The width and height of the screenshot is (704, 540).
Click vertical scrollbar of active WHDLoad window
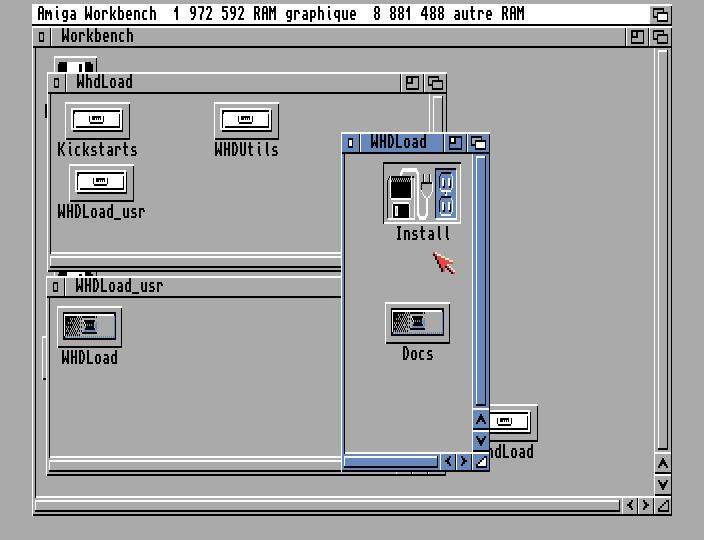coord(481,281)
